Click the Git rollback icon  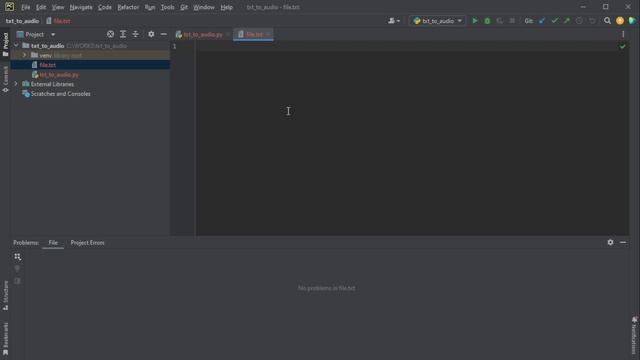tap(592, 20)
